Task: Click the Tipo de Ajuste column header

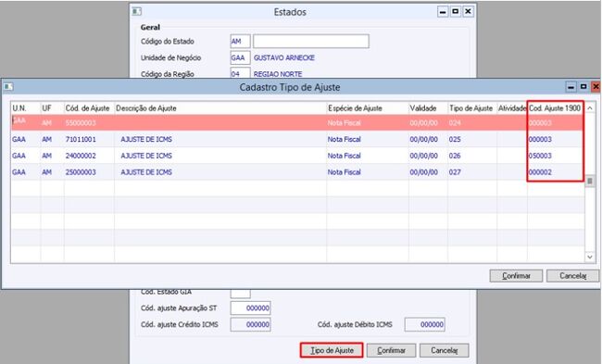Action: [x=472, y=108]
